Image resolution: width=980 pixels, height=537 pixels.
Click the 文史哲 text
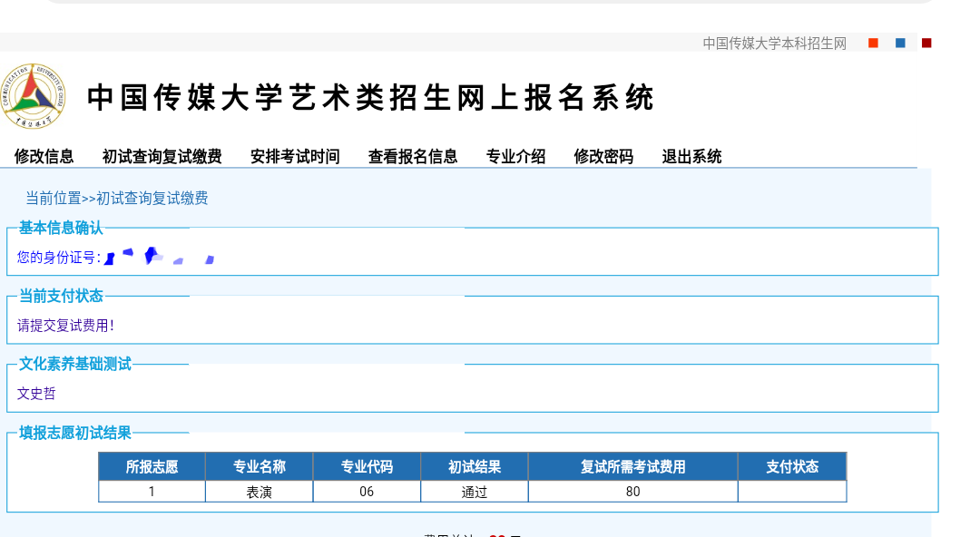[36, 393]
